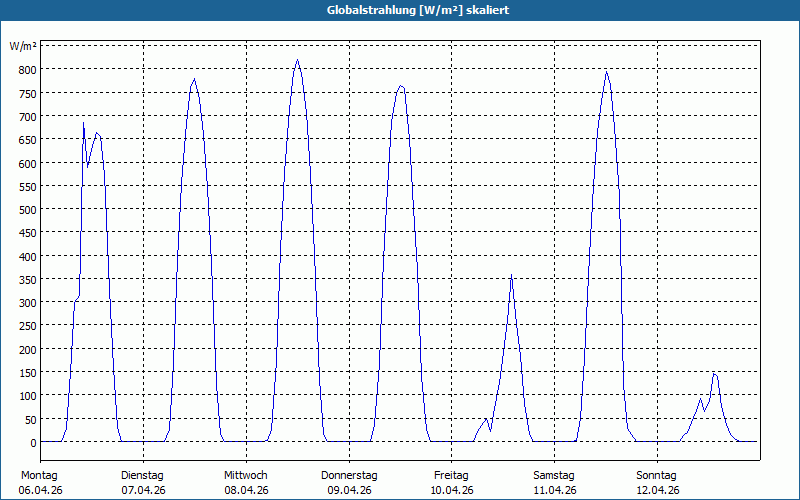The image size is (800, 500).
Task: Select the Samstag 11.04.26 date label
Action: (x=555, y=483)
